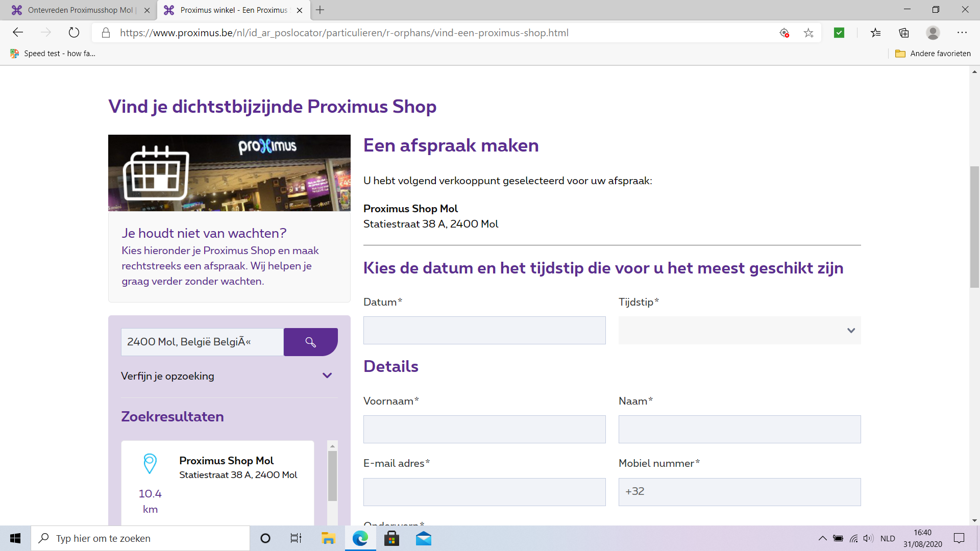This screenshot has height=551, width=980.
Task: Open the volume speaker icon
Action: (x=868, y=538)
